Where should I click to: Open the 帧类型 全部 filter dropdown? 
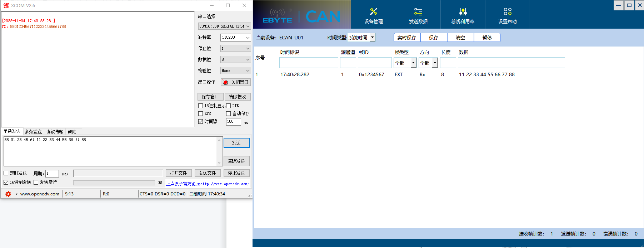(405, 63)
